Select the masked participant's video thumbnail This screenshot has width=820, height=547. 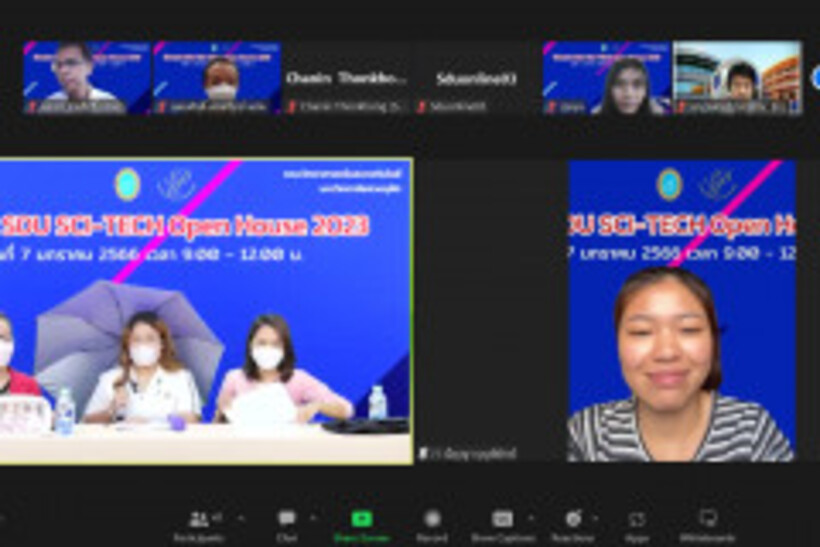[x=217, y=77]
